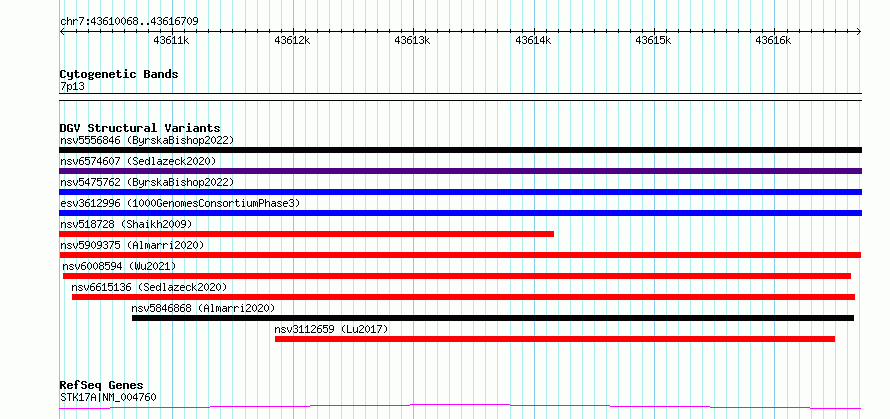The height and width of the screenshot is (419, 890).
Task: Select the esv3612996 (1000GenomesConsortiumPhase3) label
Action: pos(180,203)
